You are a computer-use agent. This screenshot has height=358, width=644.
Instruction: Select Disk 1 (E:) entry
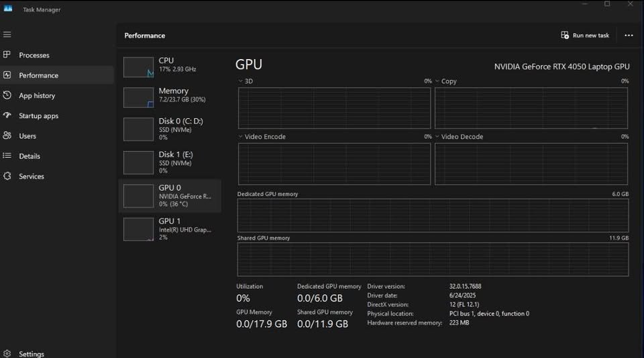[170, 163]
